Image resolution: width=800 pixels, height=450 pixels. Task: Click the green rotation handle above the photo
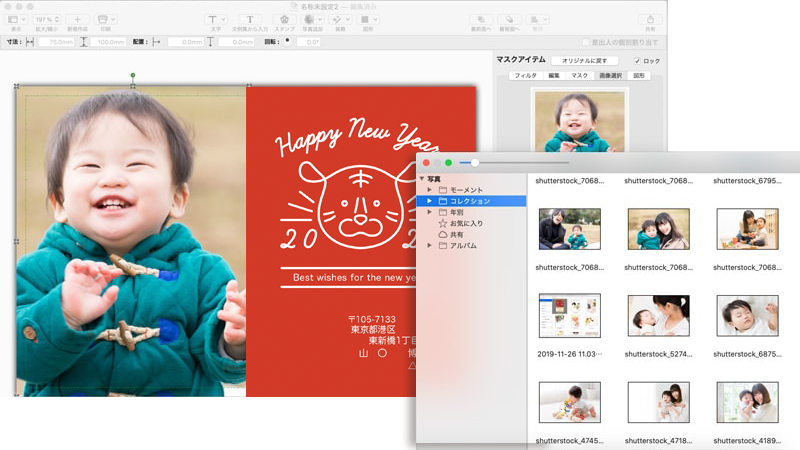133,75
